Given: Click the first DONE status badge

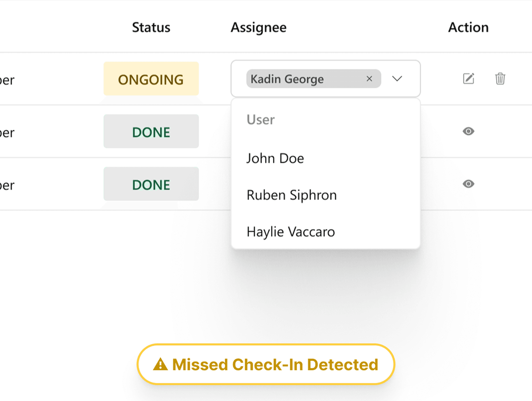Looking at the screenshot, I should tap(151, 131).
